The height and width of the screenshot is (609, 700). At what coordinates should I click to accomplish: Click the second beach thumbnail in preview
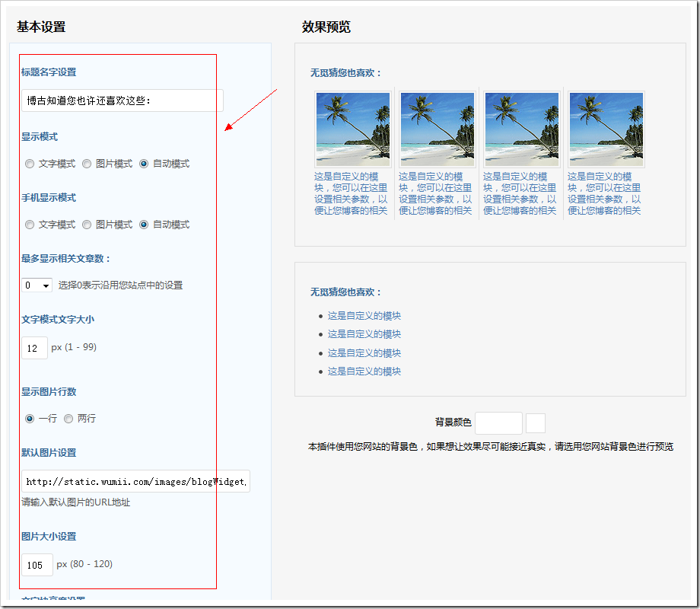(437, 129)
